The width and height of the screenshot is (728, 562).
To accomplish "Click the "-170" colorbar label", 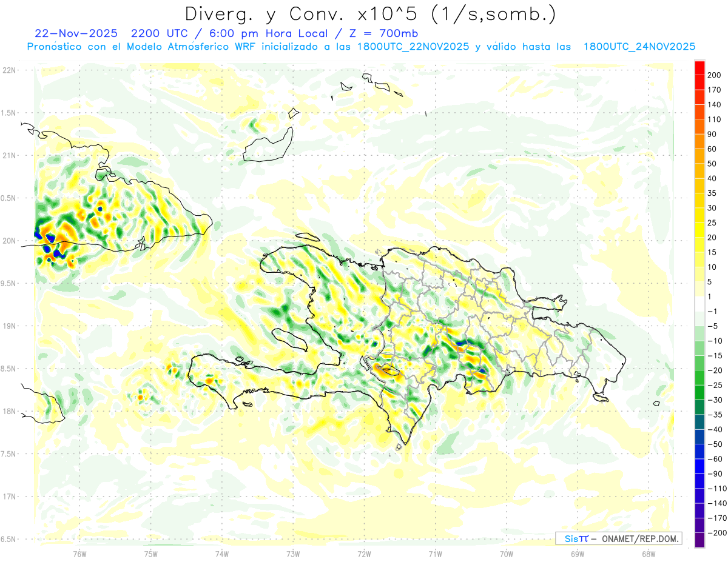I will click(717, 518).
